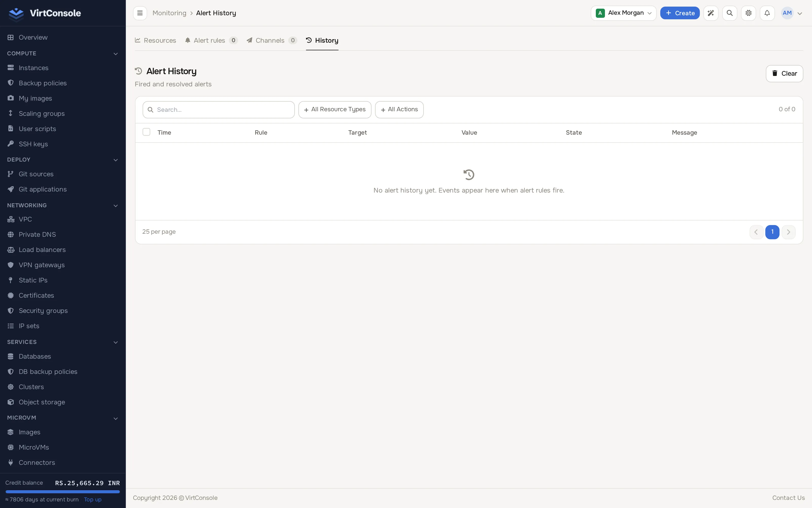The width and height of the screenshot is (812, 508).
Task: Click the hamburger menu toggle icon
Action: 140,13
